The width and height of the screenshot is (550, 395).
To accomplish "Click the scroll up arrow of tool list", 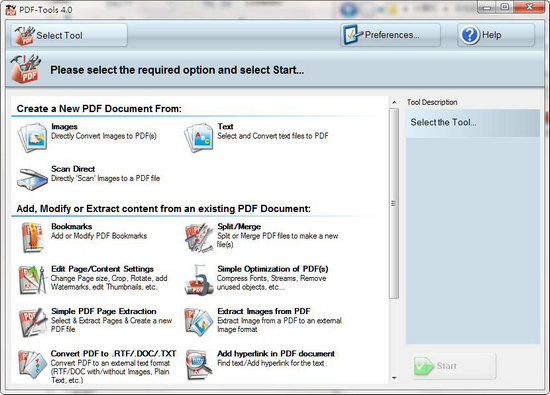I will point(394,102).
